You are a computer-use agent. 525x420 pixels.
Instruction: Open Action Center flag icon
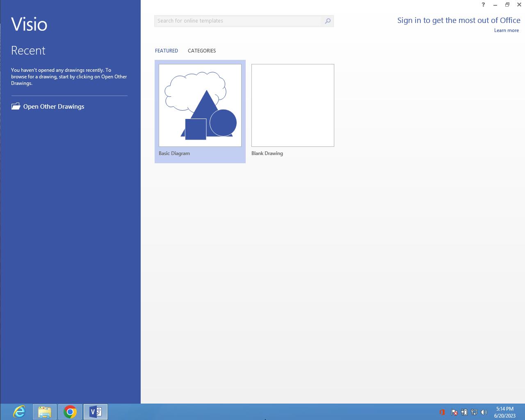coord(454,412)
